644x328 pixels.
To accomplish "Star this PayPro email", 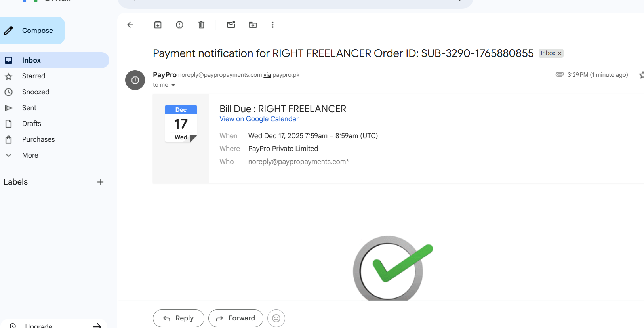I will click(641, 75).
